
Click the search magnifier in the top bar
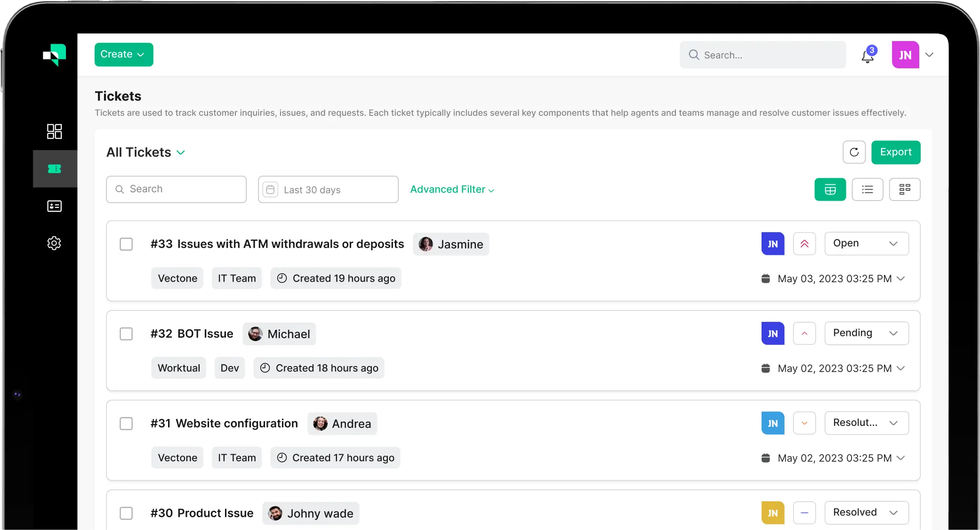(693, 55)
